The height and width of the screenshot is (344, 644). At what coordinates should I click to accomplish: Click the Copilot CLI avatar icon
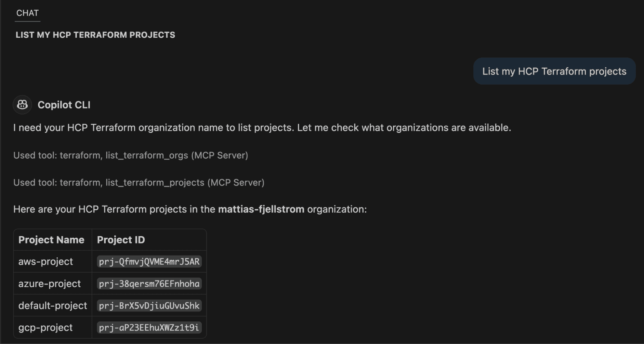pos(22,105)
